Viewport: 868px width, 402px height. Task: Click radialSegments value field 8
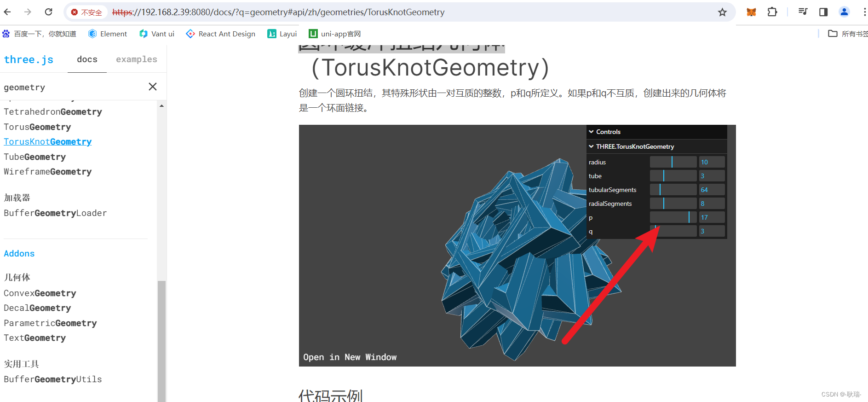coord(712,204)
